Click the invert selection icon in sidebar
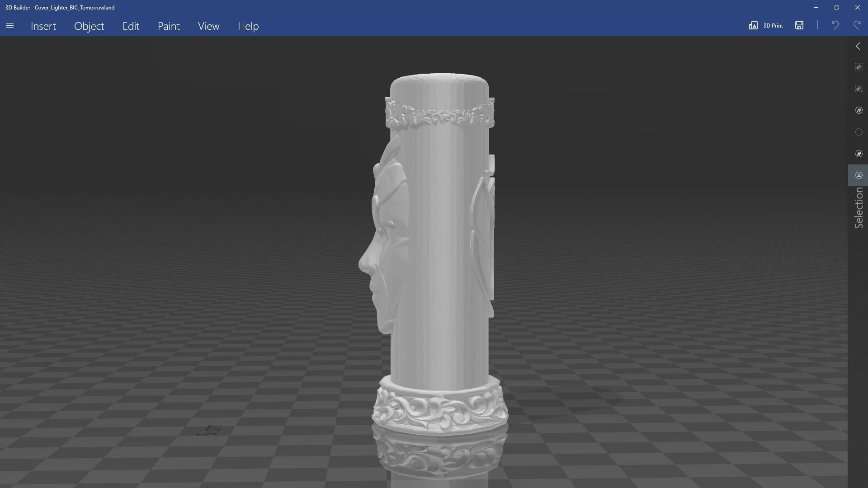This screenshot has height=488, width=868. click(859, 154)
